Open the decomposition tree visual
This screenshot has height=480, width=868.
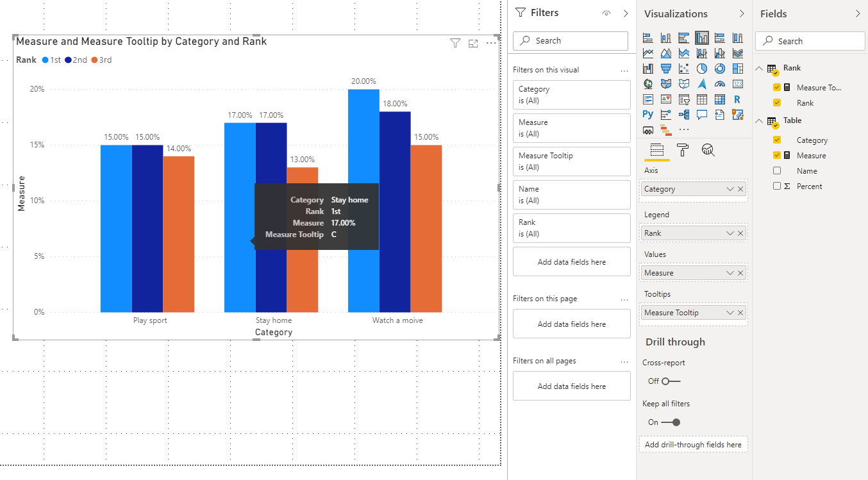(684, 115)
